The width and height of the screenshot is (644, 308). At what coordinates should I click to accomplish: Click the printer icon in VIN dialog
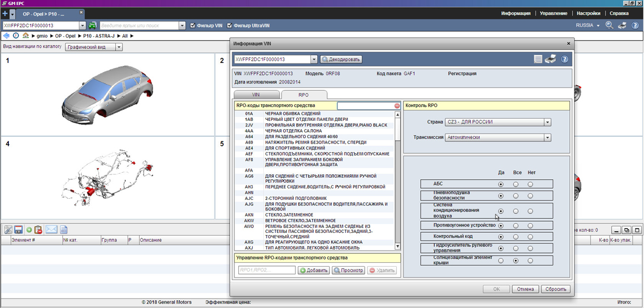tap(550, 59)
